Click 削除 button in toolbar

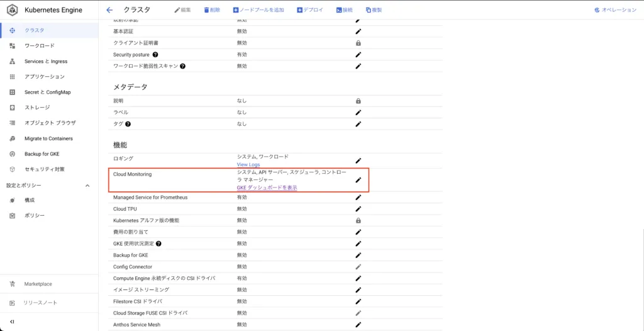click(212, 10)
